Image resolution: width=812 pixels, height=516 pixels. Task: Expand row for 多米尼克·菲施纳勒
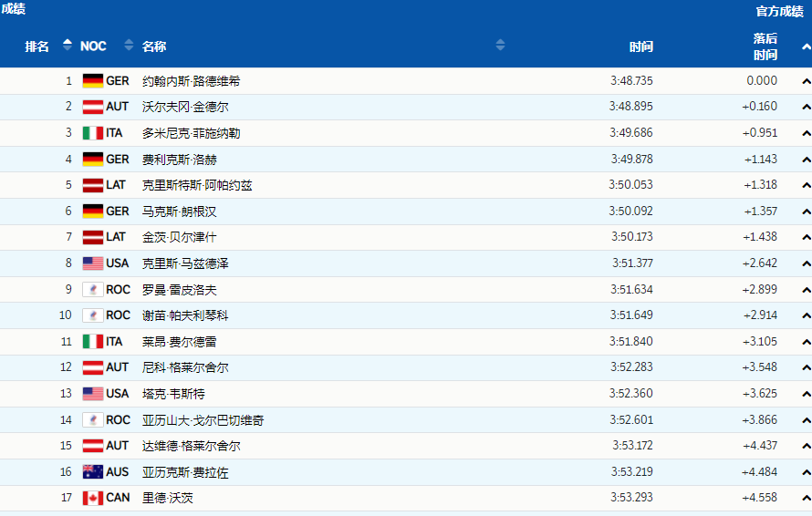pyautogui.click(x=806, y=133)
